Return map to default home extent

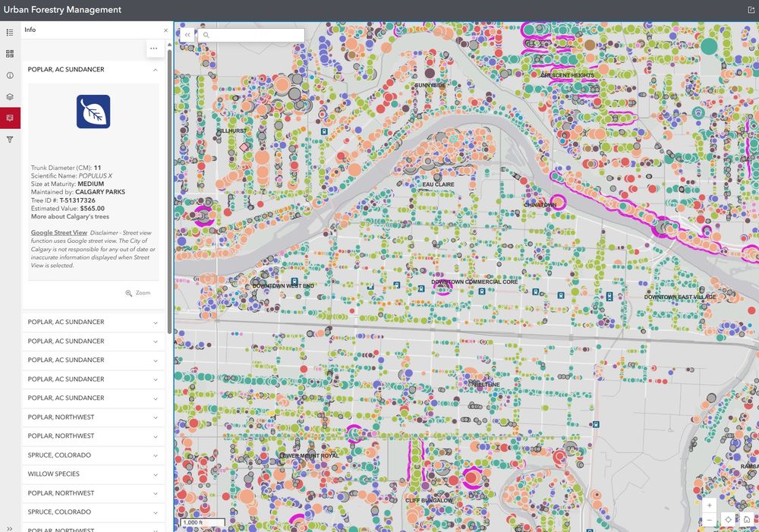pos(747,519)
